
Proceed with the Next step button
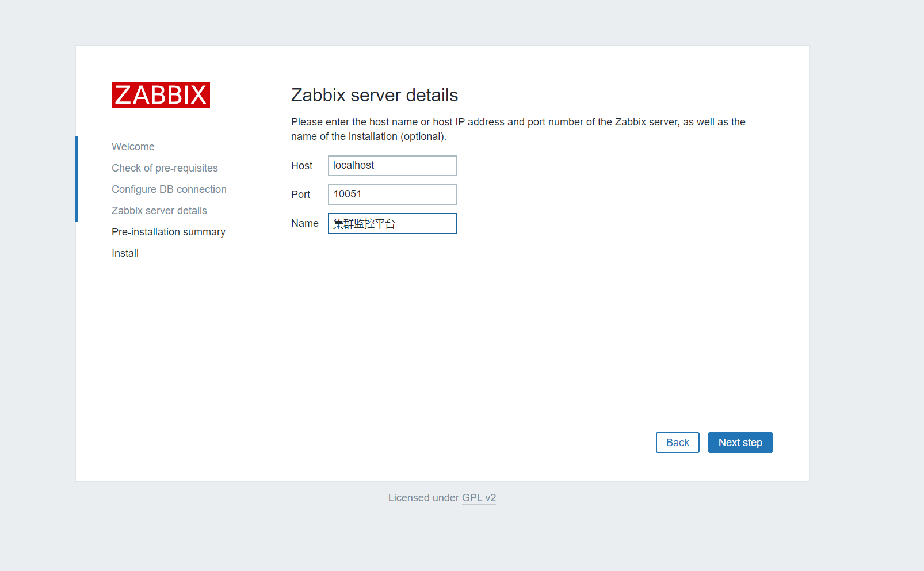pyautogui.click(x=740, y=443)
